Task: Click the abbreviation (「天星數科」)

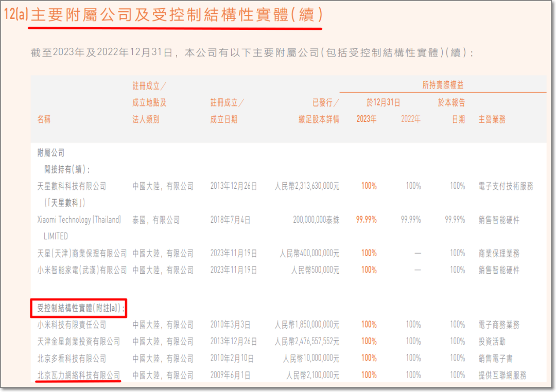Action: click(x=64, y=203)
